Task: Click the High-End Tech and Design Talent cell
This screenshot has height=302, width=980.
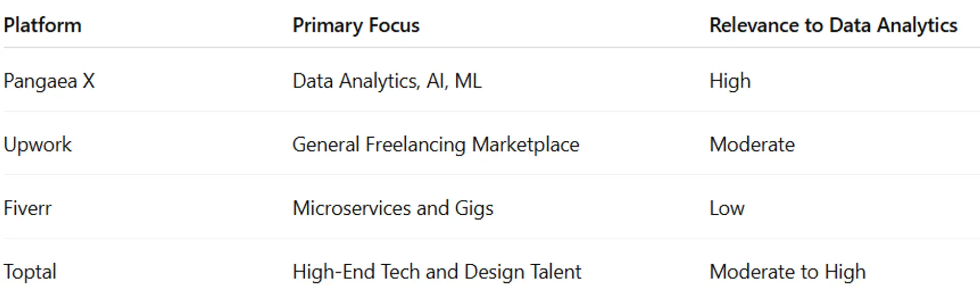Action: click(x=436, y=272)
